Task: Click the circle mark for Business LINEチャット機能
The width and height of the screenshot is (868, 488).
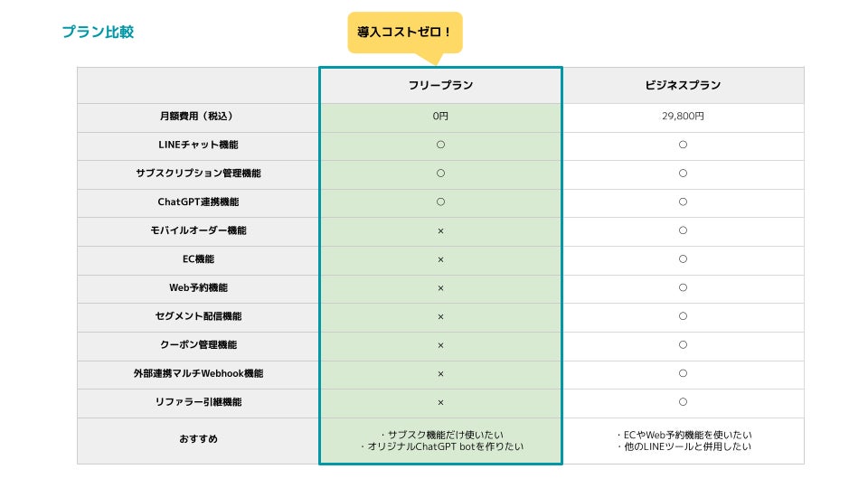Action: (x=683, y=145)
